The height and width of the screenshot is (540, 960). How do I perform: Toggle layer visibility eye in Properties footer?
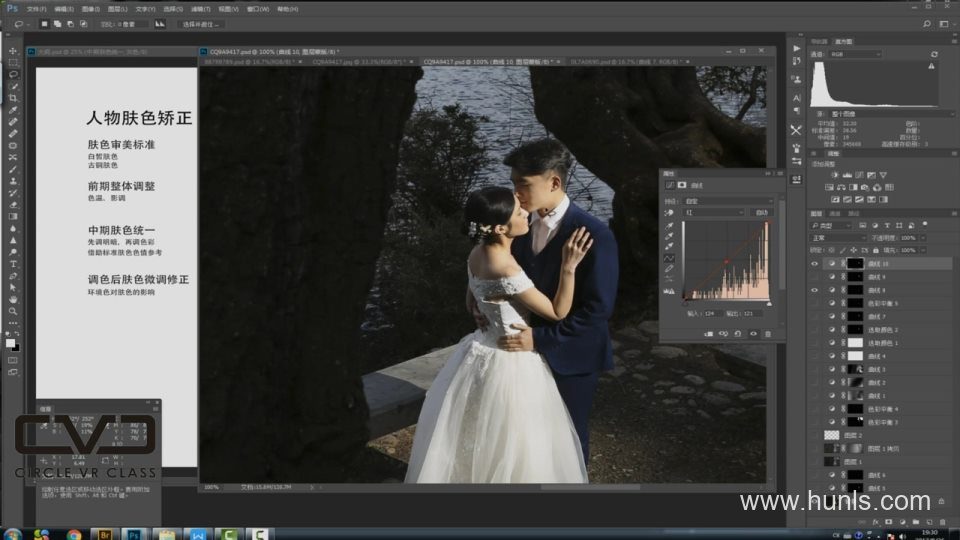point(753,334)
